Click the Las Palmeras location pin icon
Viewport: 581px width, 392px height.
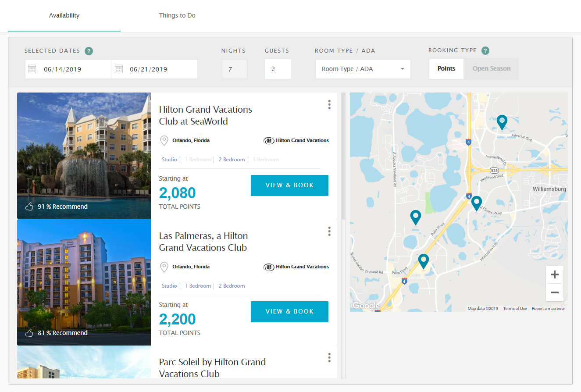tap(164, 267)
